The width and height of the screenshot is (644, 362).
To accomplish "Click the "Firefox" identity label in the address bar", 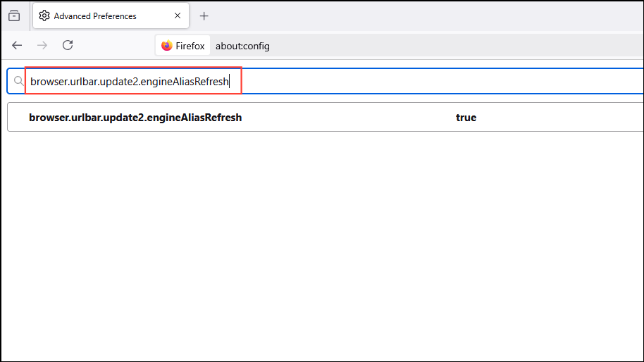I will tap(190, 46).
